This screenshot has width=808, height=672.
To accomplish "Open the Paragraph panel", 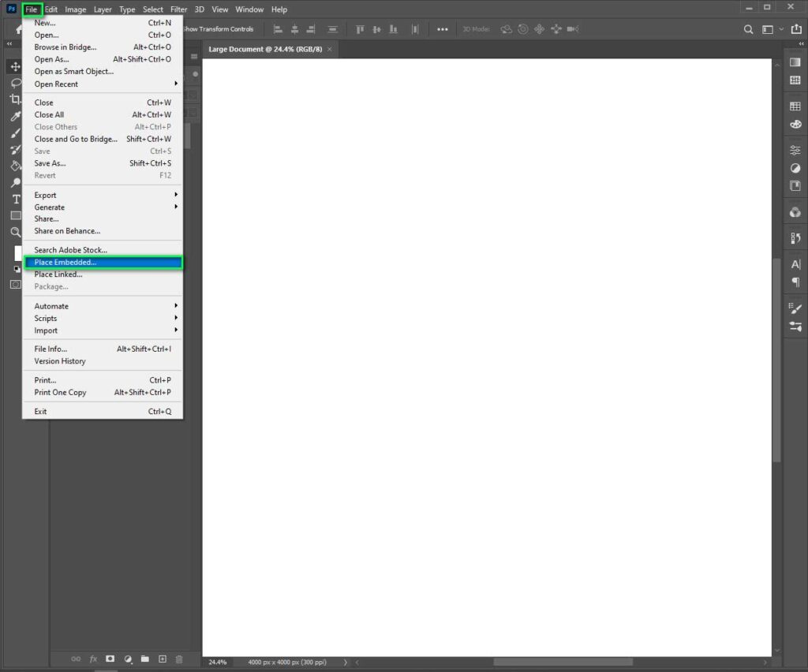I will 795,281.
